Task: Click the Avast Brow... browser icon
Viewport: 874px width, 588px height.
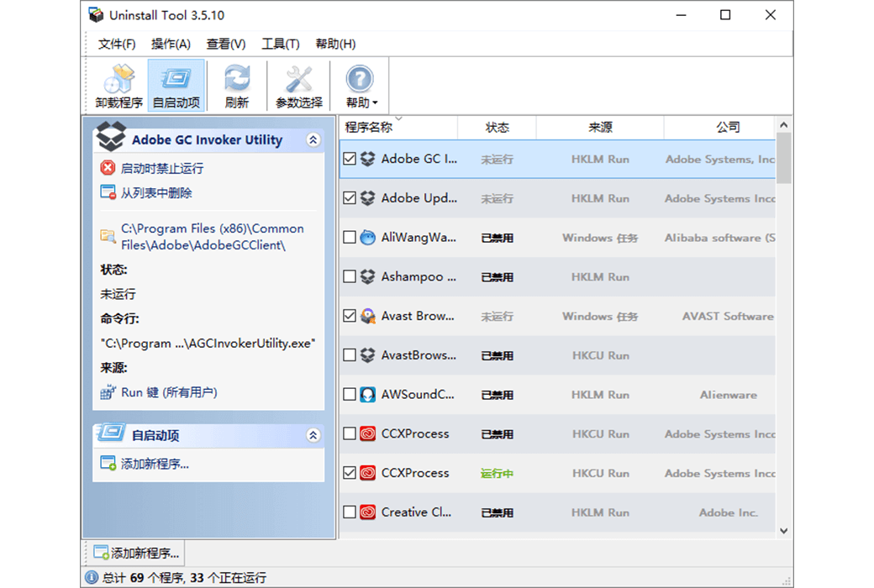Action: [x=367, y=316]
